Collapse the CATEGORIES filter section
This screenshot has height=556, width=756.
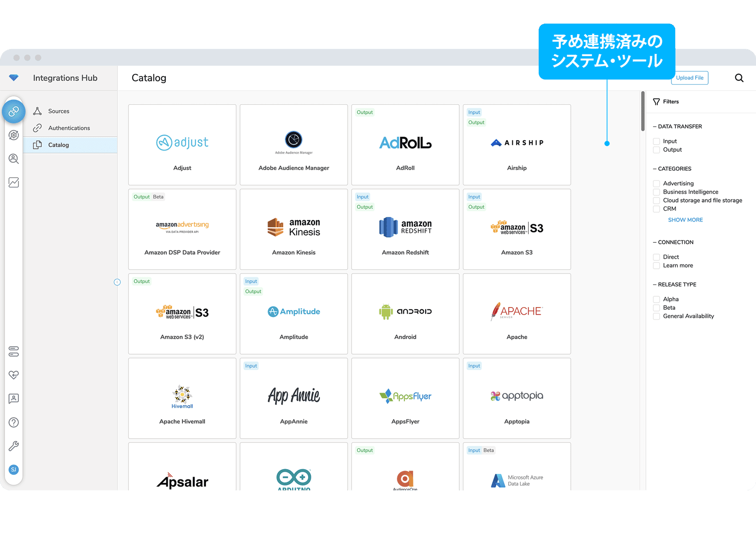tap(672, 169)
